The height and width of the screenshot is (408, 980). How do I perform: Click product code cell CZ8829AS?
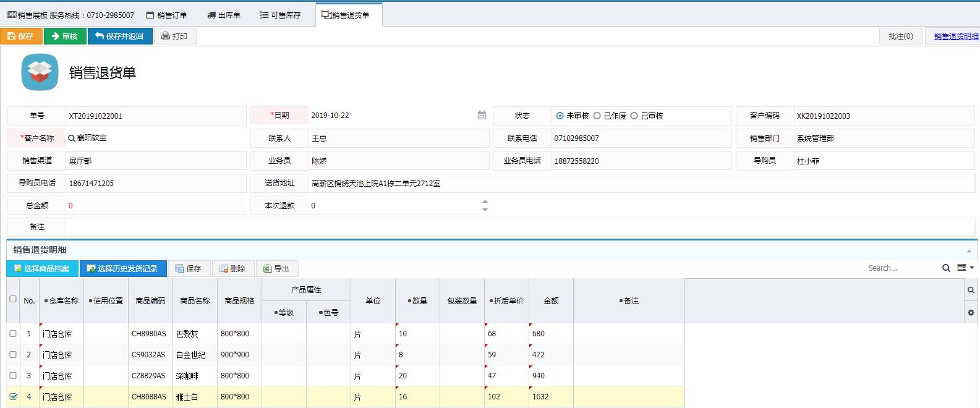click(x=150, y=376)
